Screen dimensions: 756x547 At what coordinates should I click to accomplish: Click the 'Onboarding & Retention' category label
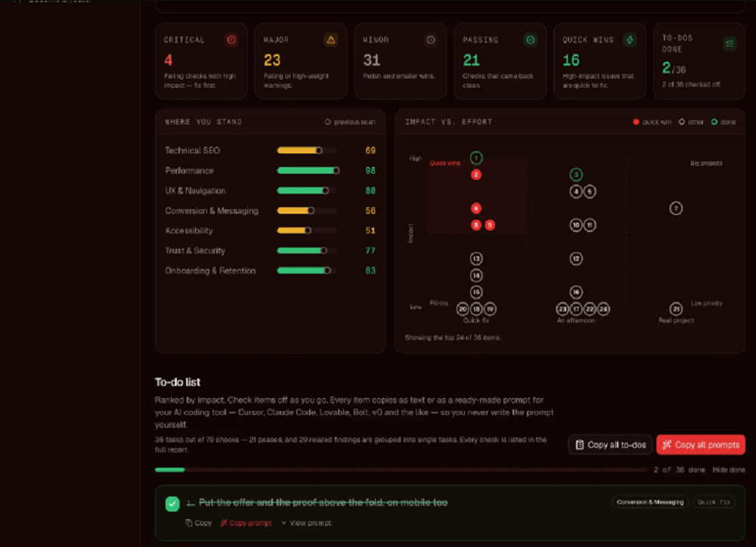[x=210, y=270]
